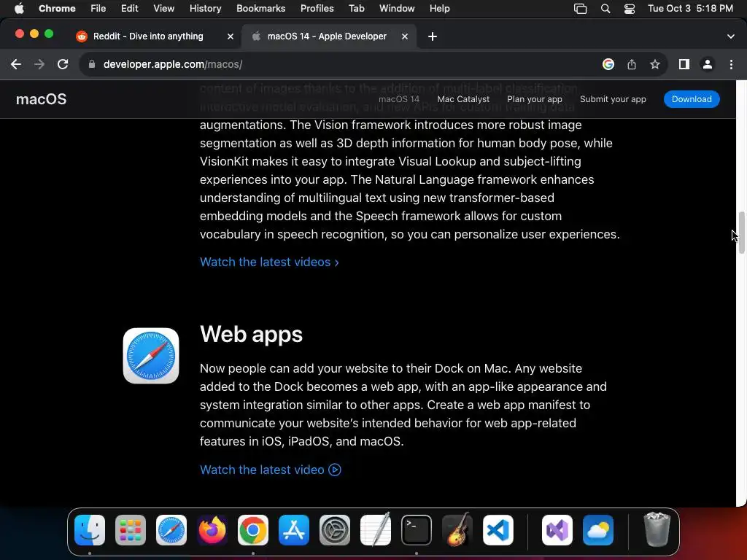The height and width of the screenshot is (560, 747).
Task: Go to Plan your app nav link
Action: (x=535, y=99)
